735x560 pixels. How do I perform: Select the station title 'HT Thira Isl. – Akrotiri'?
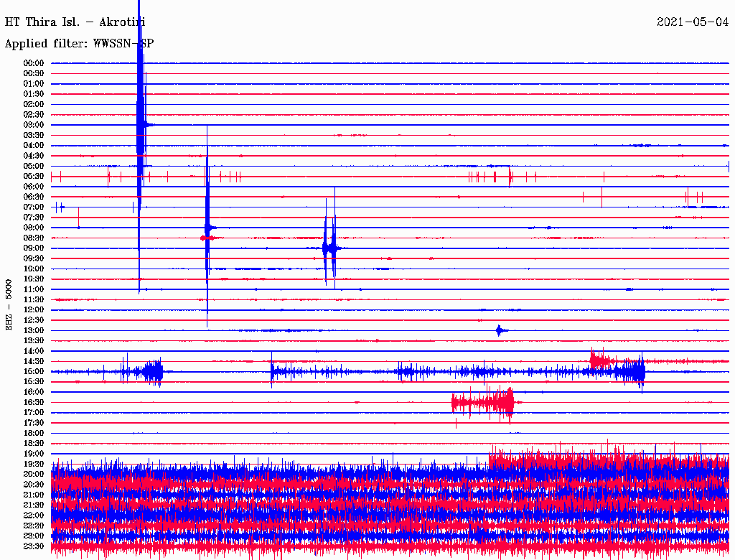pyautogui.click(x=75, y=22)
